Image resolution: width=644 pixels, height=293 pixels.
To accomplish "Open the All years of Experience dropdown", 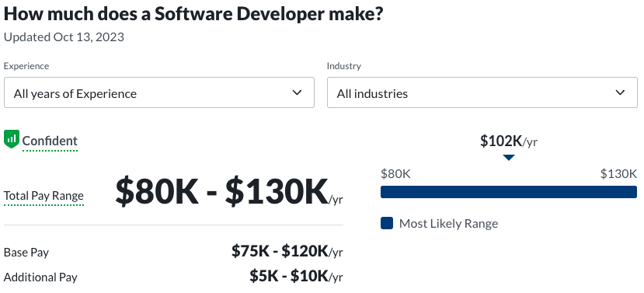I will [159, 92].
